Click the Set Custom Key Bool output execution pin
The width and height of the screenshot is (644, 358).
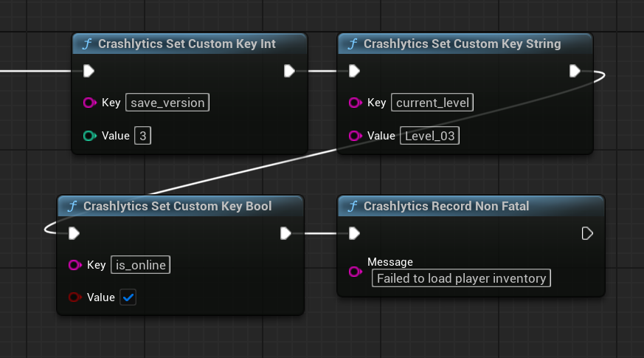[x=286, y=233]
